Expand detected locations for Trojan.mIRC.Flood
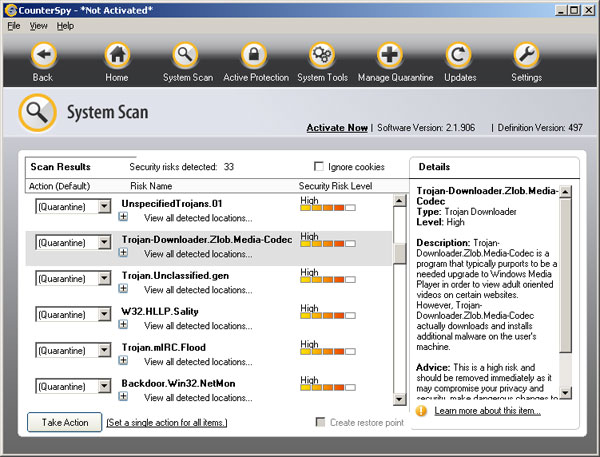This screenshot has width=600, height=457. click(x=123, y=361)
